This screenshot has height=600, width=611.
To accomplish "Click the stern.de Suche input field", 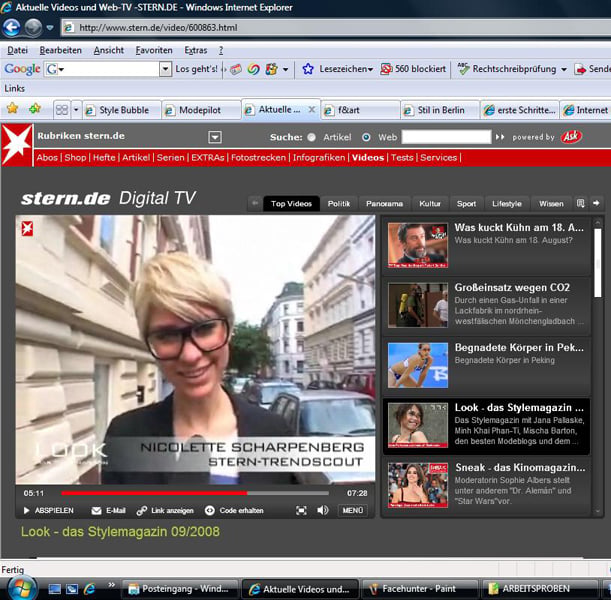I will (x=446, y=137).
